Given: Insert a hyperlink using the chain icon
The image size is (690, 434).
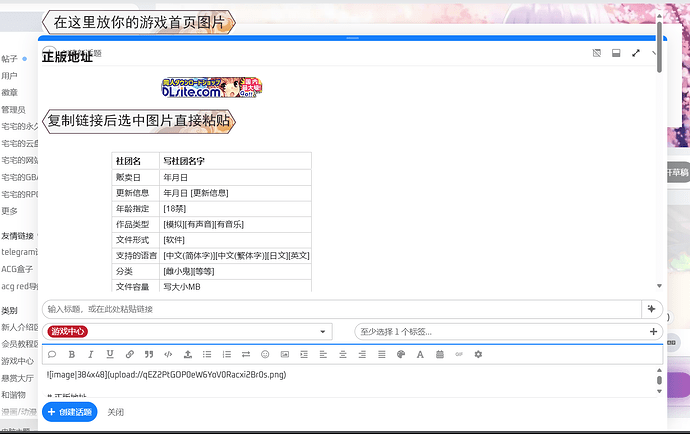Looking at the screenshot, I should coord(129,354).
